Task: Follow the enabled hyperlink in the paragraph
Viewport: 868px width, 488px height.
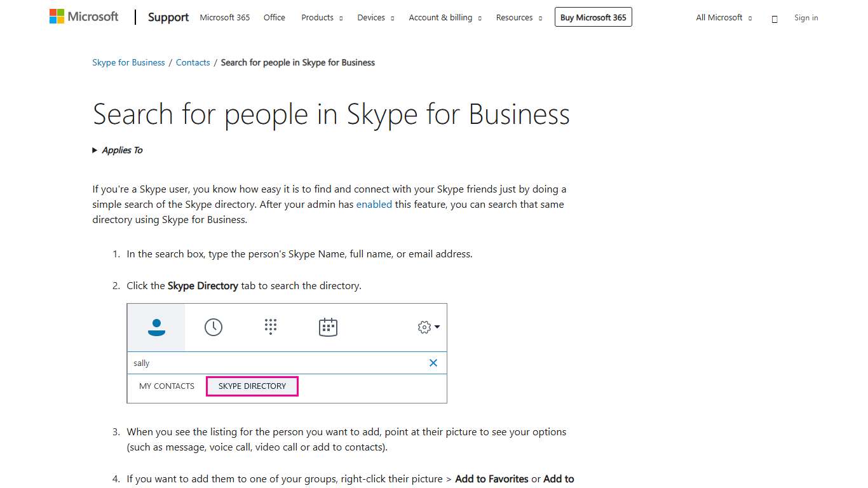Action: (x=374, y=204)
